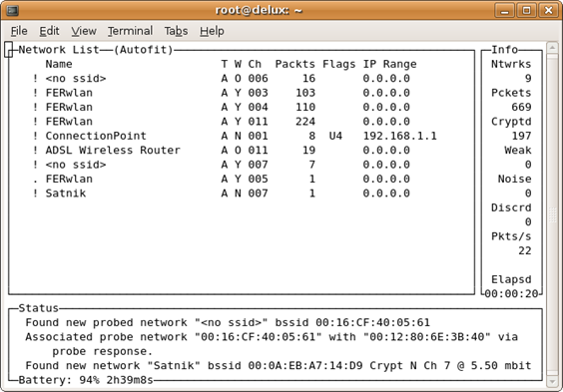
Task: Open the Edit menu
Action: click(49, 31)
